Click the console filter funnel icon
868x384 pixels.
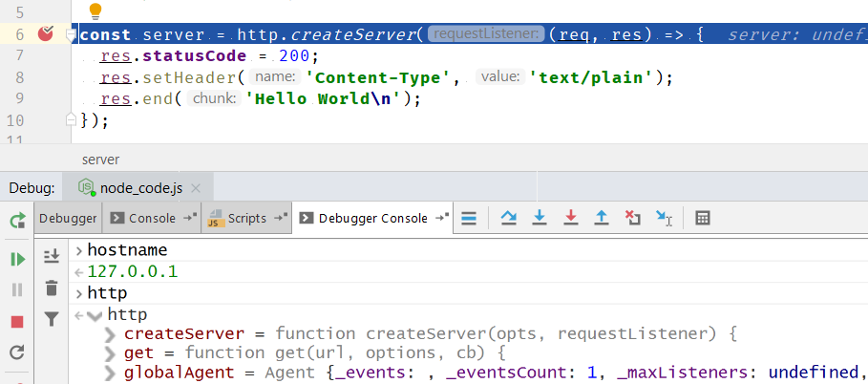point(52,319)
